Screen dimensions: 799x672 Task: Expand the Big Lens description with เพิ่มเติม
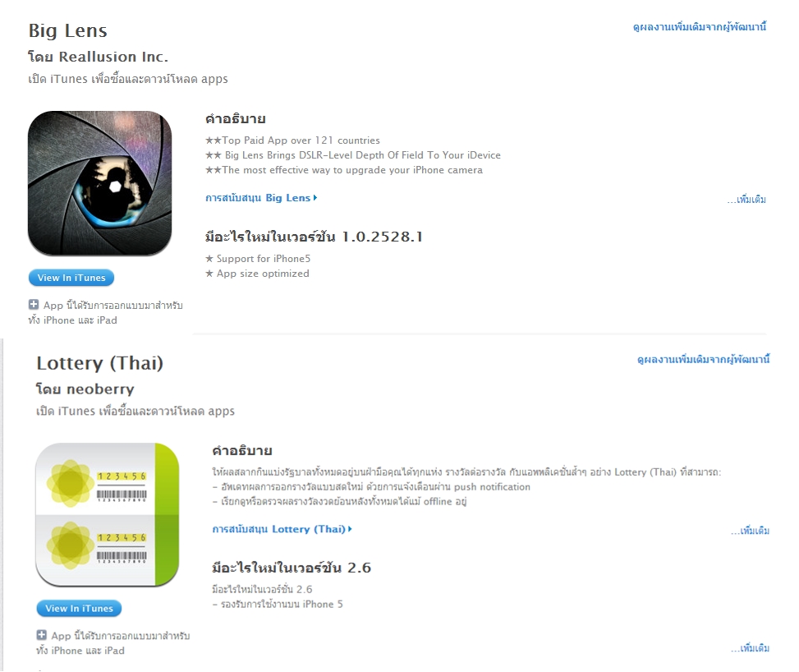point(746,200)
